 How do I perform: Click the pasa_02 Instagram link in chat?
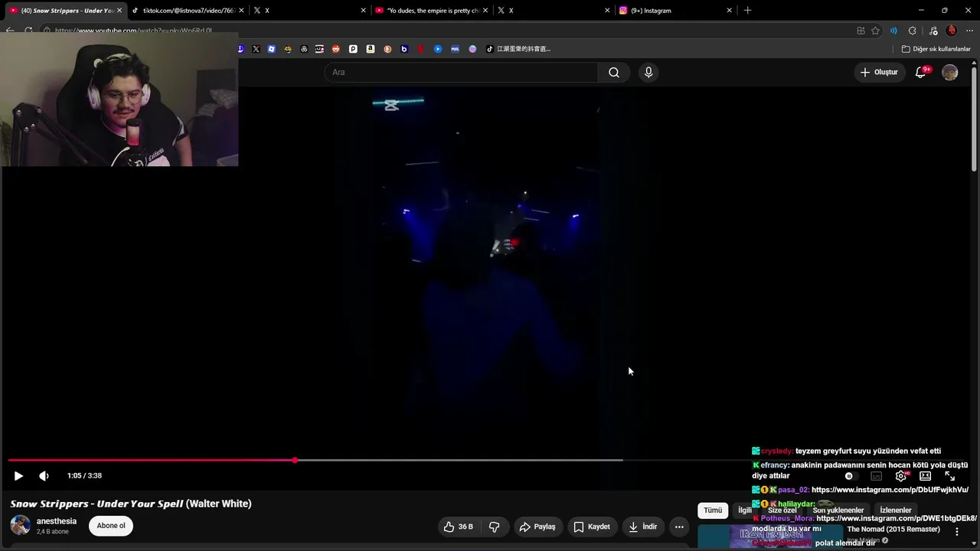coord(890,490)
